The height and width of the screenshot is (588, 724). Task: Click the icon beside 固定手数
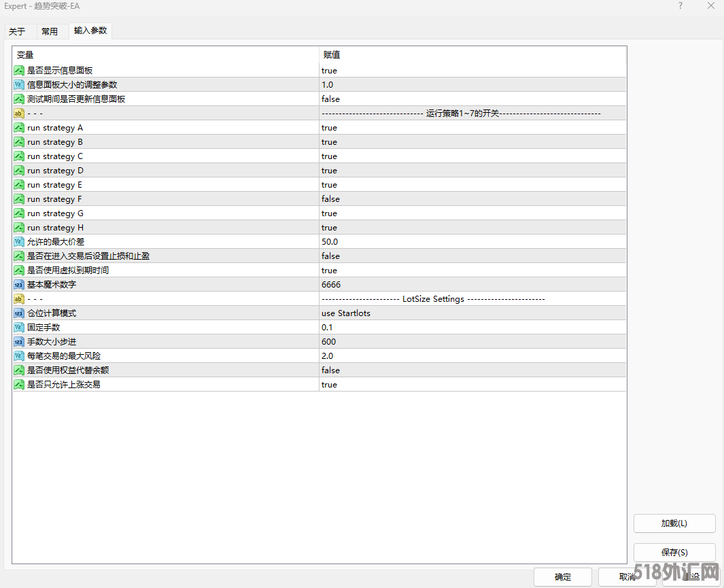[19, 328]
